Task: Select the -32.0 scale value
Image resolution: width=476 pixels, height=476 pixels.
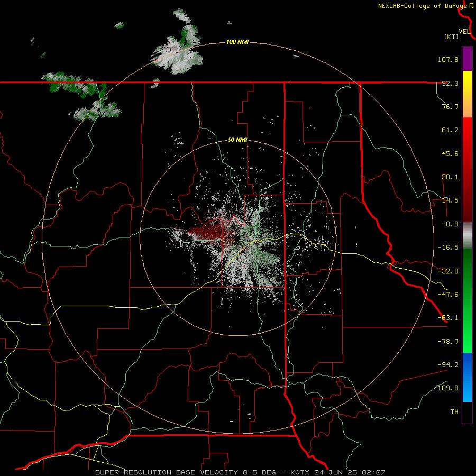Action: coord(448,271)
